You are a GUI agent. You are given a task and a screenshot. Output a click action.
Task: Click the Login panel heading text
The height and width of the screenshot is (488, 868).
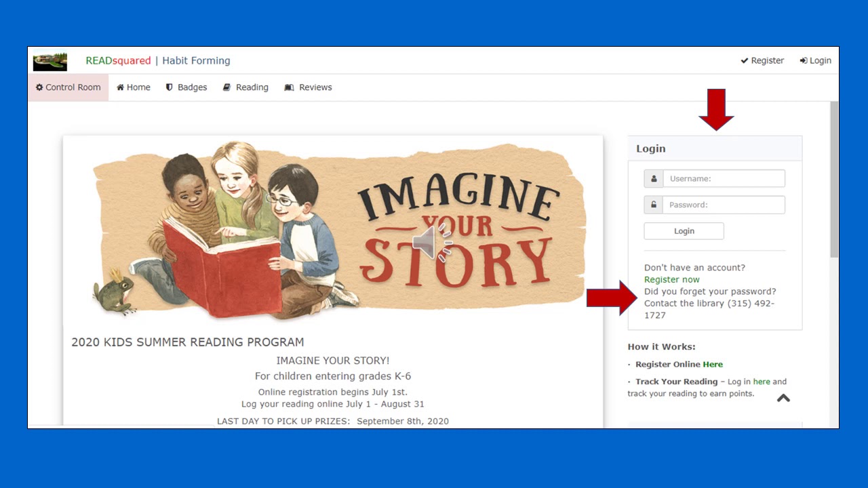(x=651, y=148)
